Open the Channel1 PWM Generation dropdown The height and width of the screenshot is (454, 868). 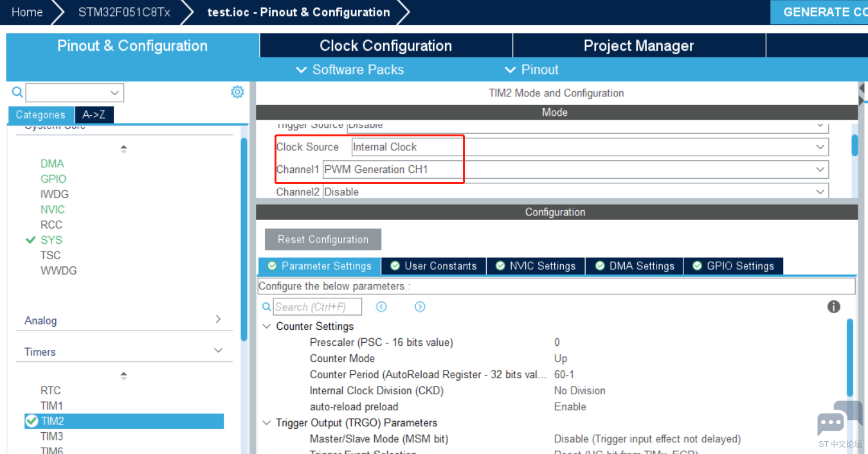[575, 169]
